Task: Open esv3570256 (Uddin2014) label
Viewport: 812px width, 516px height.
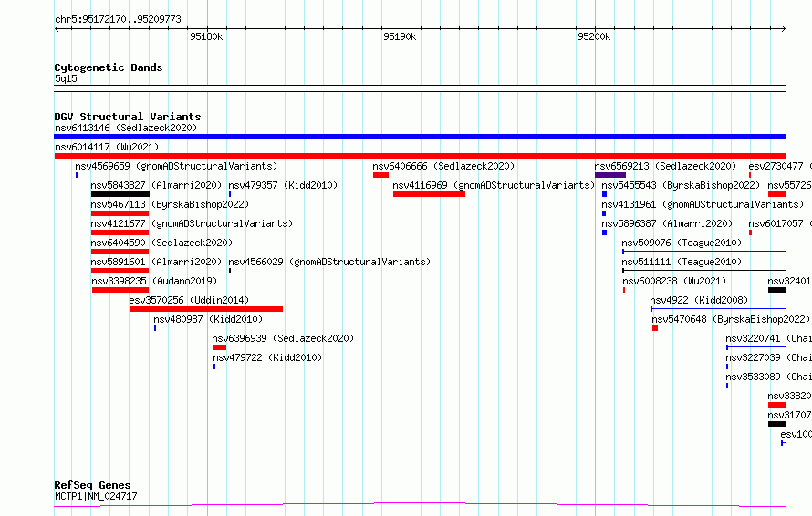Action: (x=189, y=300)
